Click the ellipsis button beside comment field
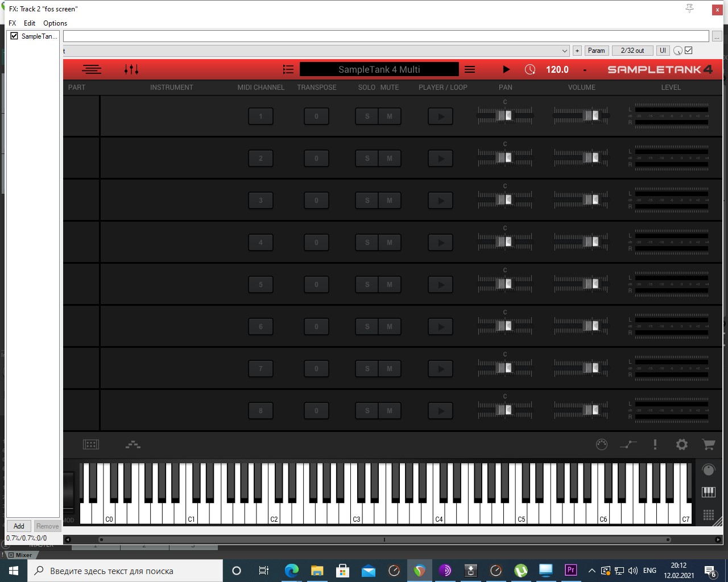This screenshot has height=582, width=728. click(717, 36)
